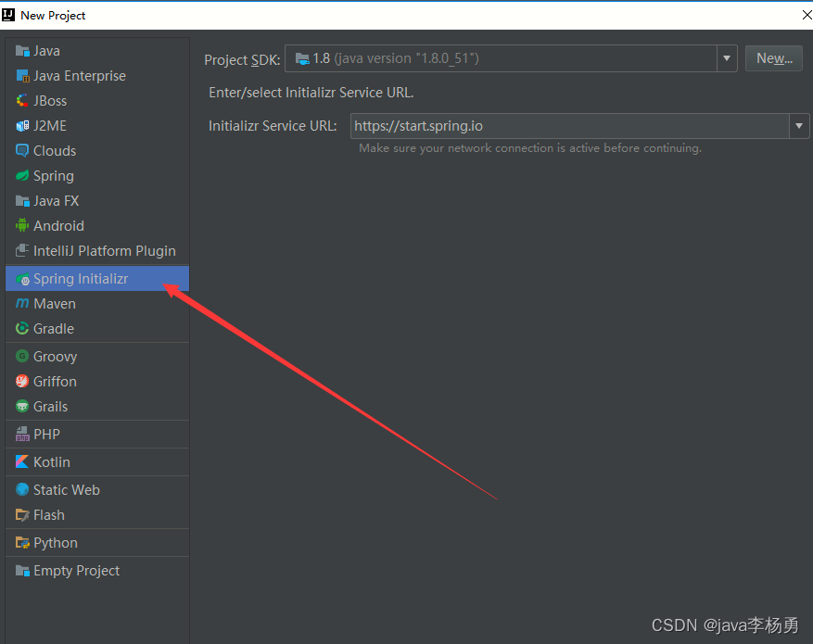
Task: Select the Java FX label
Action: (x=57, y=201)
